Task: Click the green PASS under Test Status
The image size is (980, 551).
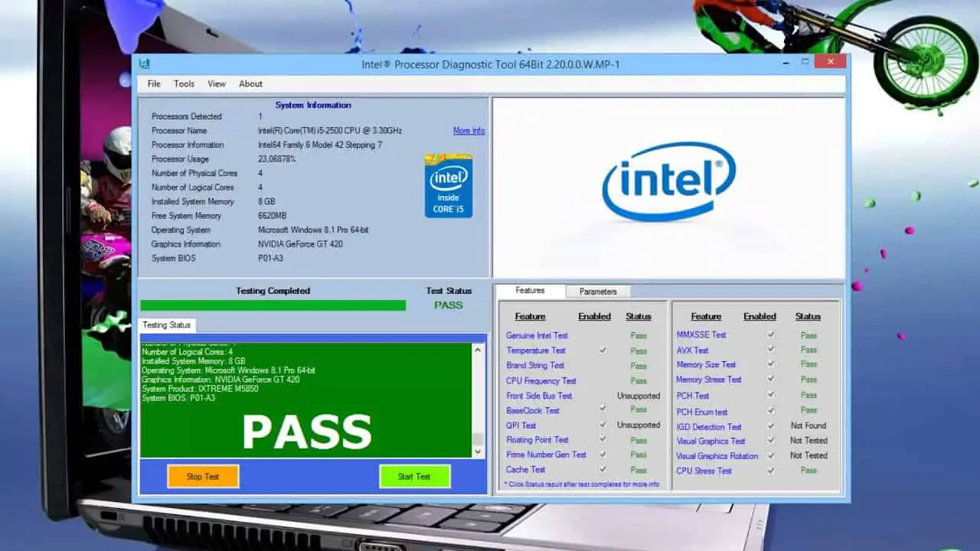Action: click(x=449, y=305)
